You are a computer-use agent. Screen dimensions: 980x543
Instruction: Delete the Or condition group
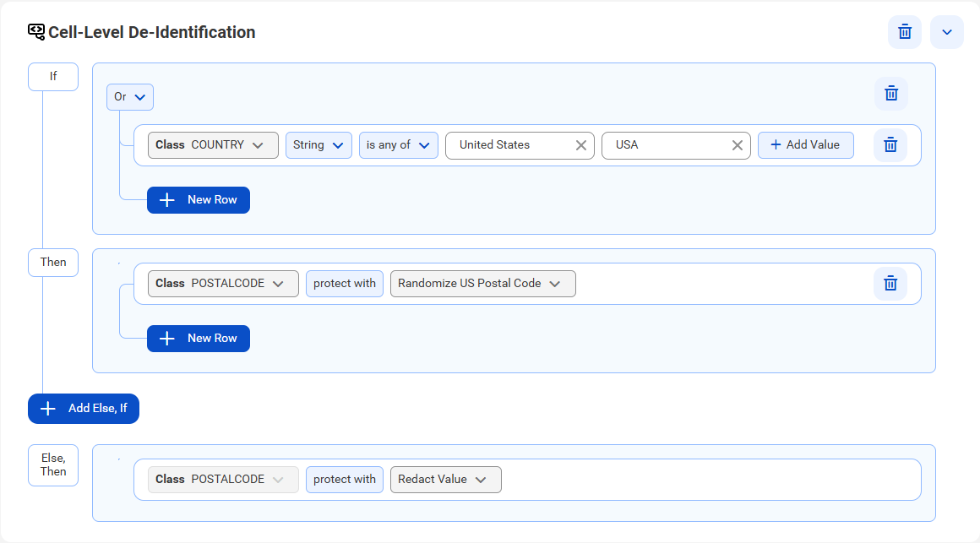891,94
